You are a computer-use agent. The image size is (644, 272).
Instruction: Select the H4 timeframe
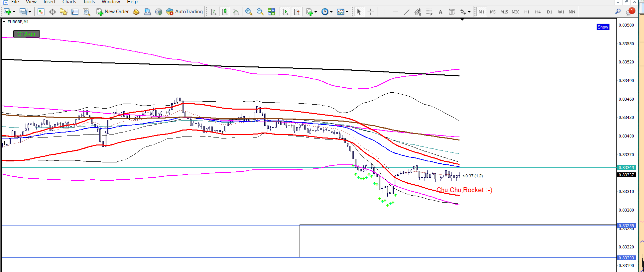click(x=538, y=12)
